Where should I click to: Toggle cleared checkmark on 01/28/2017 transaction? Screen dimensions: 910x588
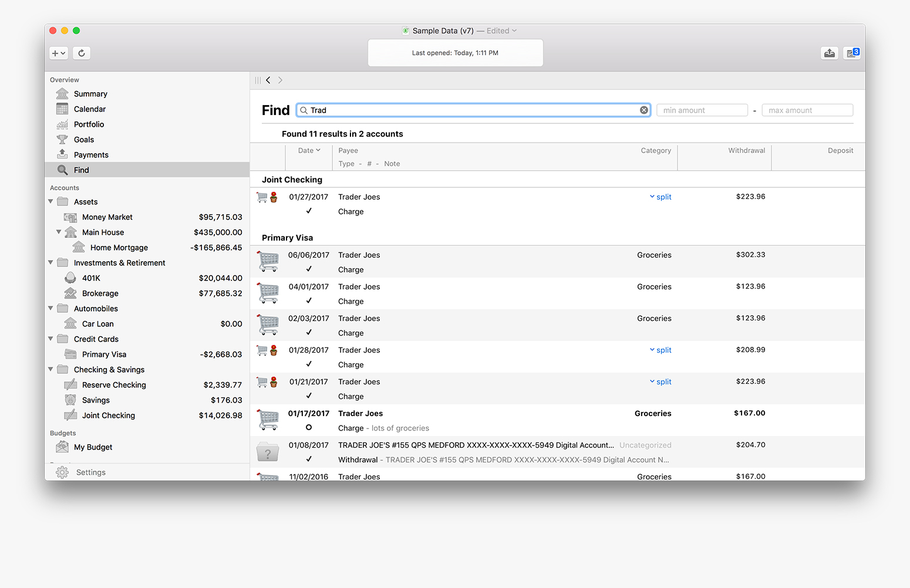coord(309,364)
